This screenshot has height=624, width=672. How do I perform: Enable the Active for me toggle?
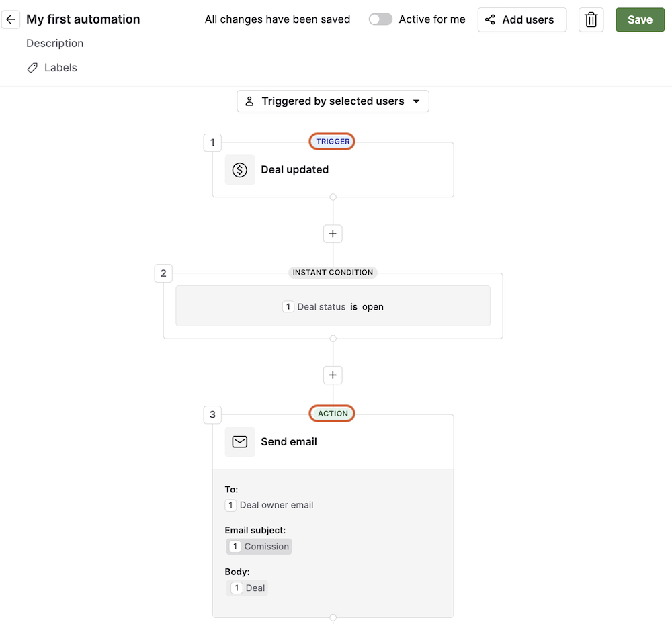[x=380, y=19]
